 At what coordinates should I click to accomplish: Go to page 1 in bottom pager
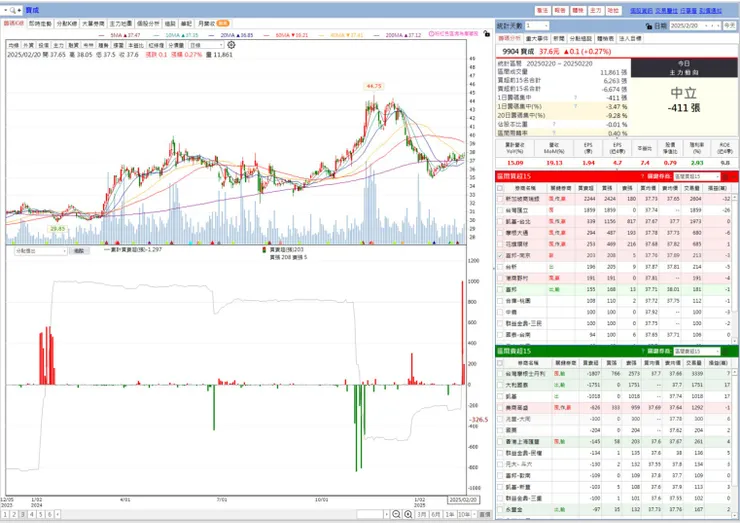click(5, 514)
